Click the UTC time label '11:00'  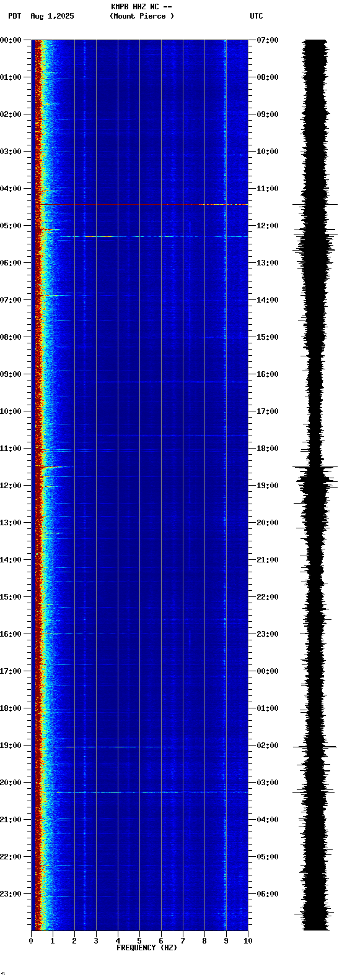[268, 189]
